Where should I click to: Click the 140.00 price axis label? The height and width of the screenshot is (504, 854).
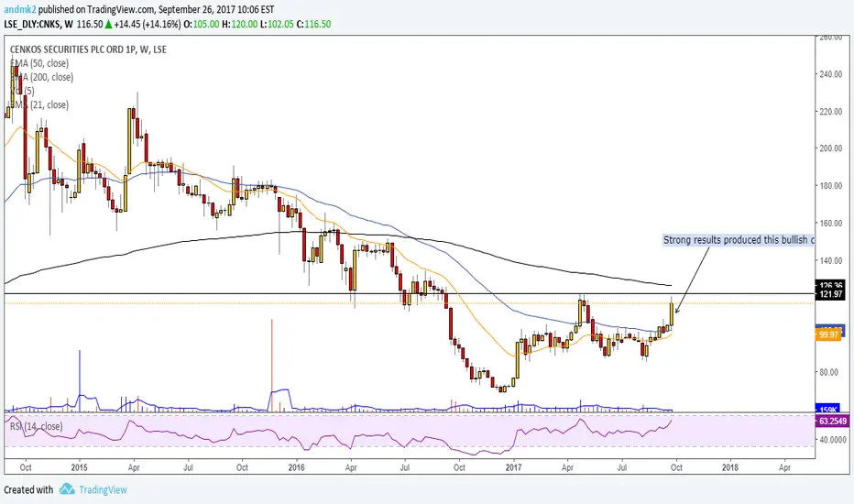tap(831, 260)
